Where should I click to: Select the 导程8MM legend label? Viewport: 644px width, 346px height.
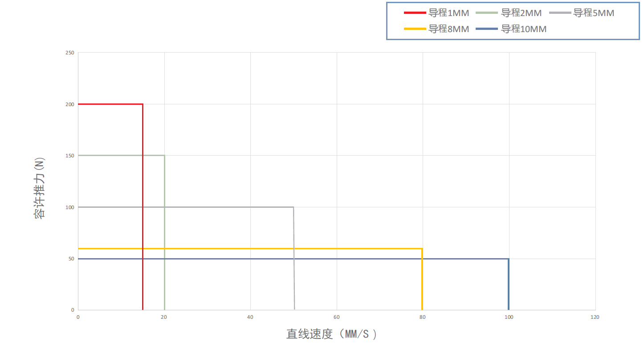[448, 29]
